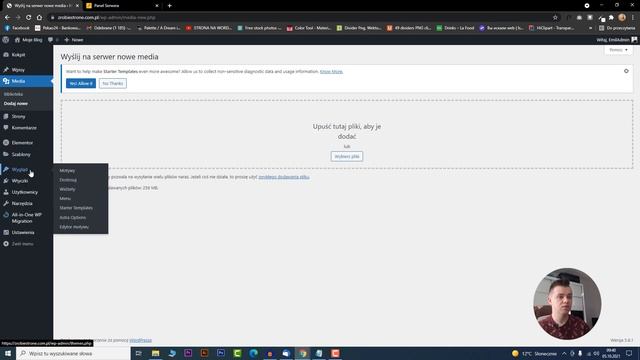Open Wtyczki plugins section
The image size is (640, 360).
[x=20, y=181]
